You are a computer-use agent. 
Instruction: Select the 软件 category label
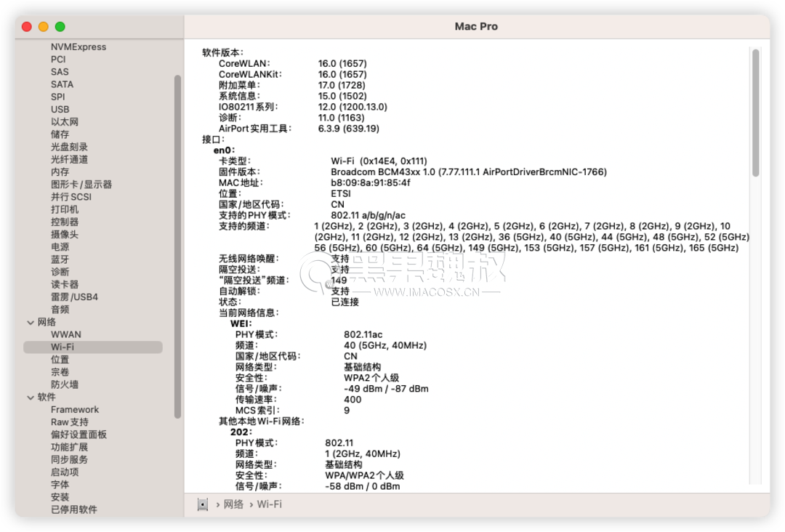click(47, 398)
